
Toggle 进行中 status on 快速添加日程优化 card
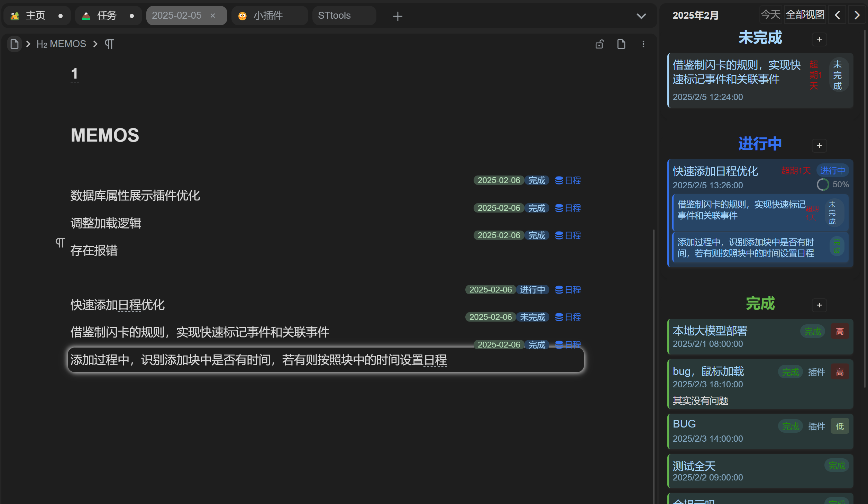tap(832, 170)
